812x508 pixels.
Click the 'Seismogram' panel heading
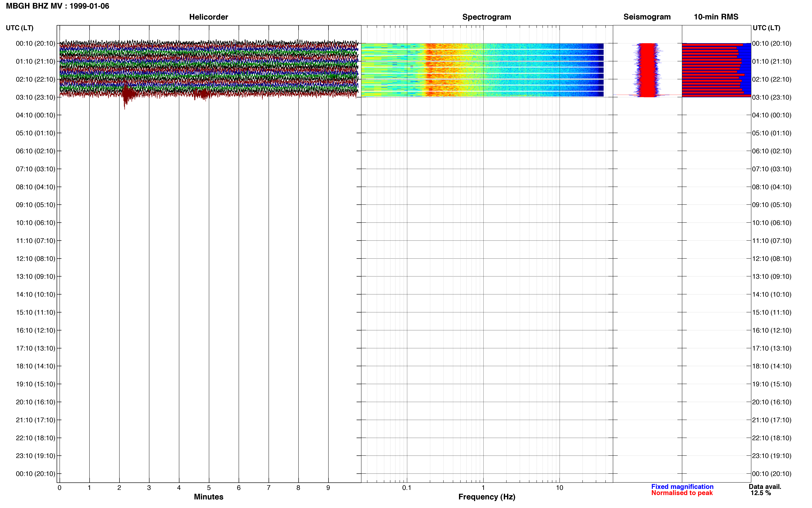[x=647, y=17]
